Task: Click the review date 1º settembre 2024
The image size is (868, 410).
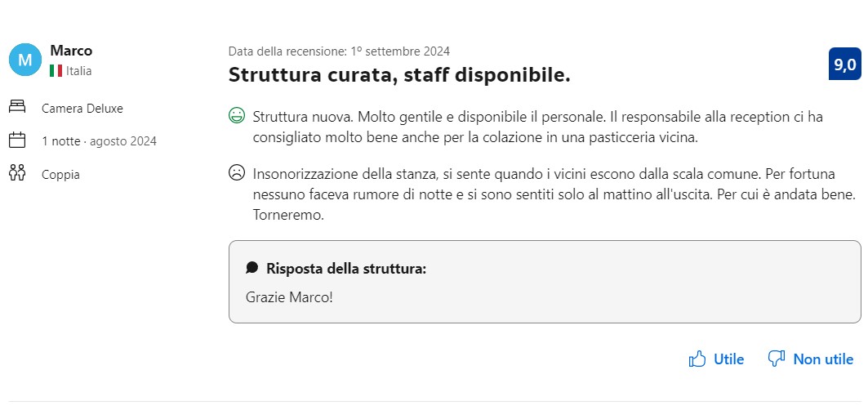Action: tap(339, 51)
